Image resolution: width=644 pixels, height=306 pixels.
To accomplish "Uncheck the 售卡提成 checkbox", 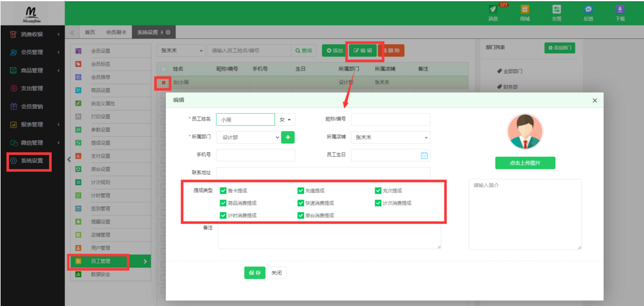I will 223,191.
